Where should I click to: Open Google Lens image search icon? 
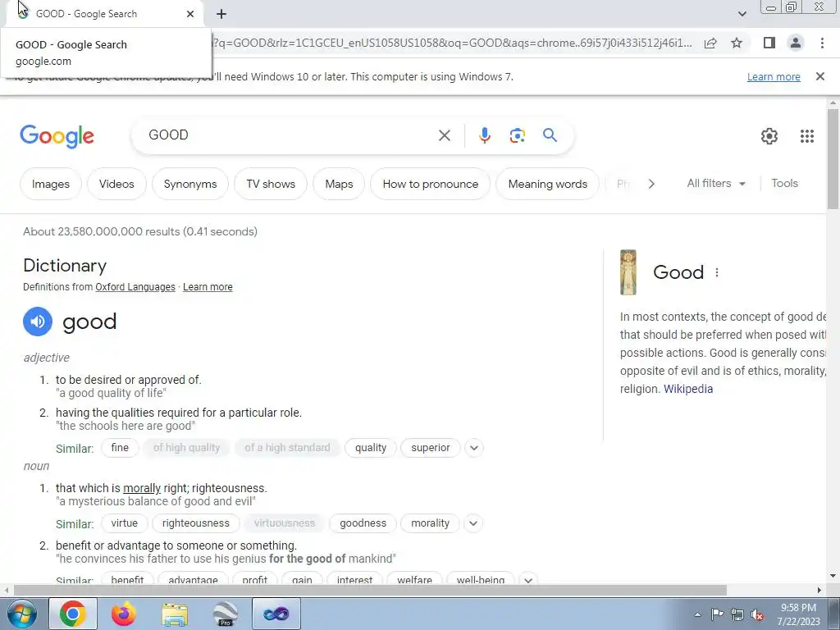(x=517, y=135)
